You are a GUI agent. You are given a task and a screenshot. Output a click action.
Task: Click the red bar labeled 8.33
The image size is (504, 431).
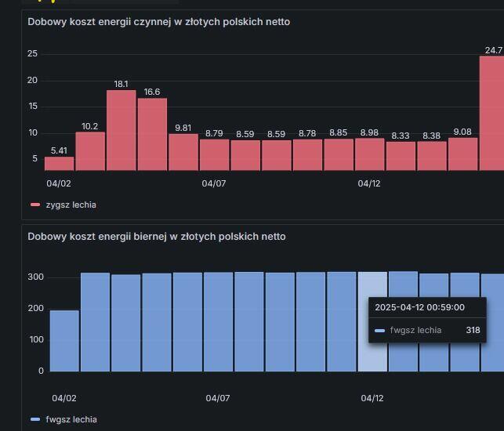tap(401, 156)
